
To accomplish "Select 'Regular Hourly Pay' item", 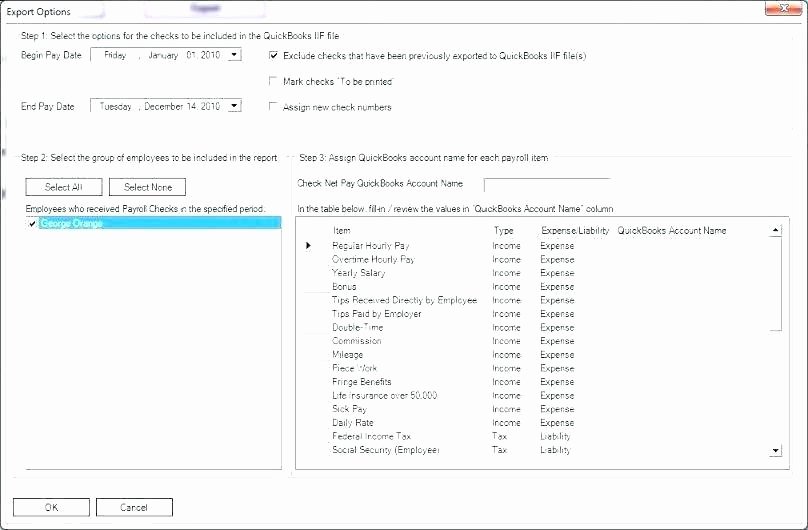I will tap(371, 246).
